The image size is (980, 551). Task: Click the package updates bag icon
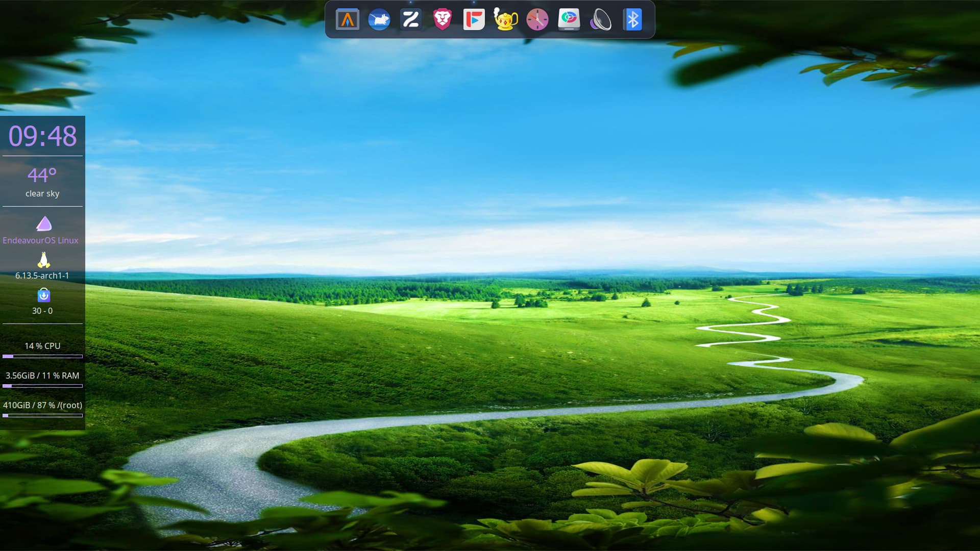click(x=44, y=295)
